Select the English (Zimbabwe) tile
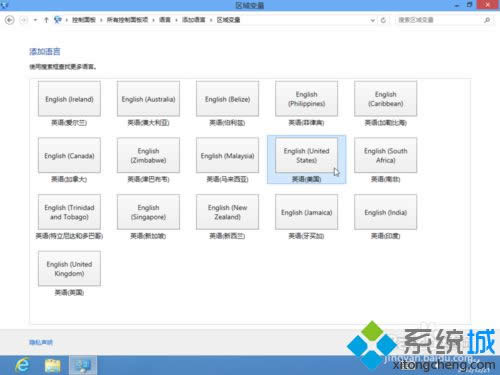 [x=148, y=155]
